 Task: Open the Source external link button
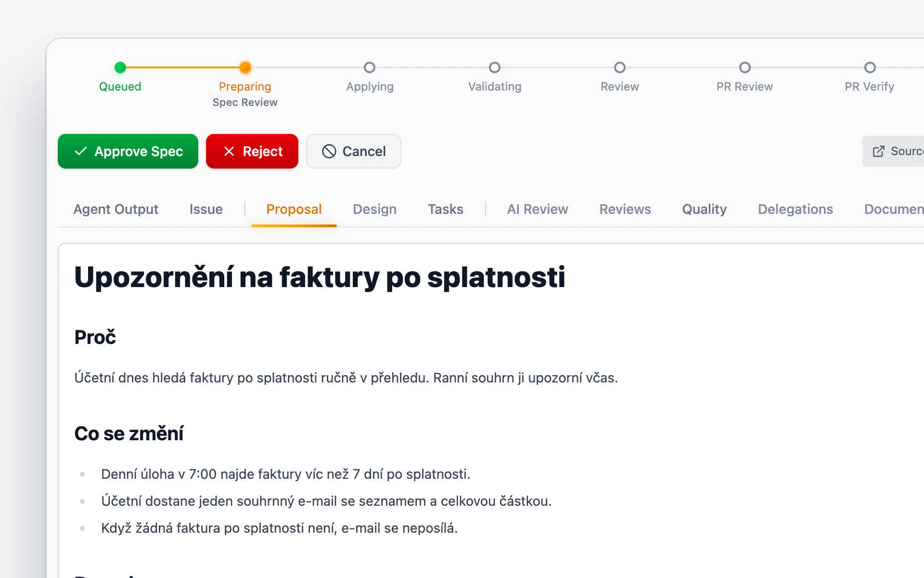[x=894, y=151]
